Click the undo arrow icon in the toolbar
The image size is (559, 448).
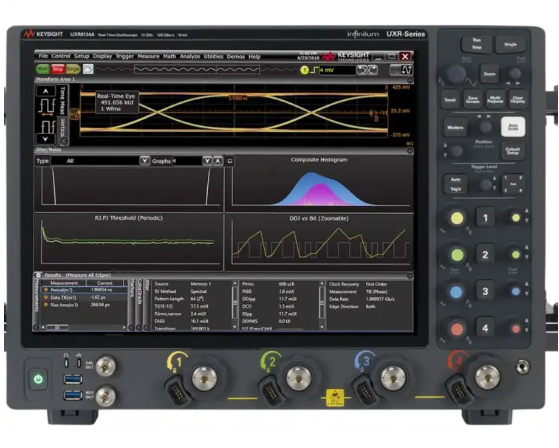point(362,70)
